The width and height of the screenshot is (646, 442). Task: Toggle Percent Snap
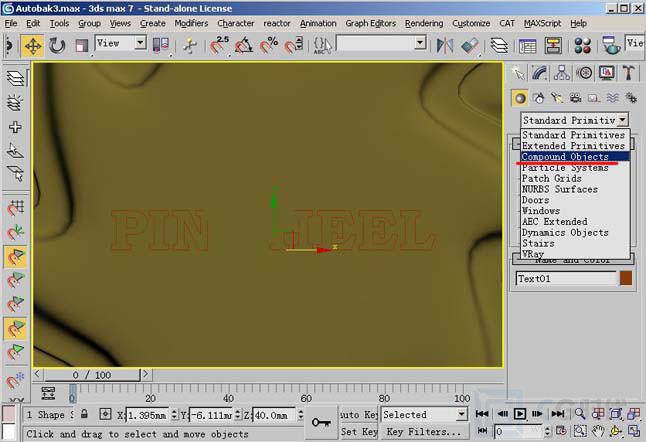(269, 45)
